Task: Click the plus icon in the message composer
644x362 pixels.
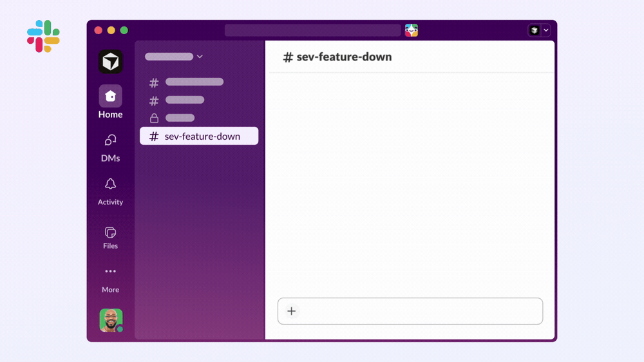Action: [x=292, y=311]
